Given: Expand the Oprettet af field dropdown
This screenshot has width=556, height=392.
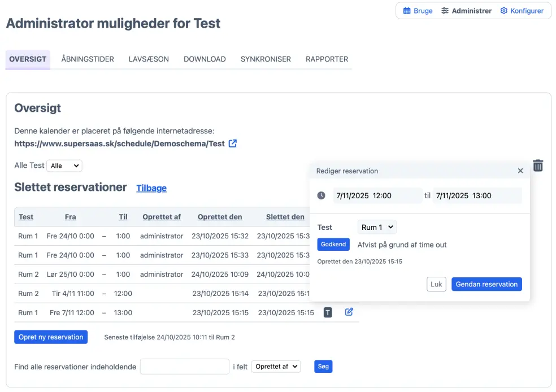Looking at the screenshot, I should click(x=276, y=367).
